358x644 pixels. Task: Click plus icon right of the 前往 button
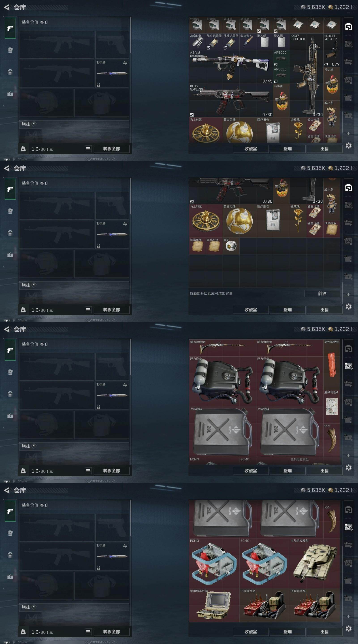pos(348,295)
